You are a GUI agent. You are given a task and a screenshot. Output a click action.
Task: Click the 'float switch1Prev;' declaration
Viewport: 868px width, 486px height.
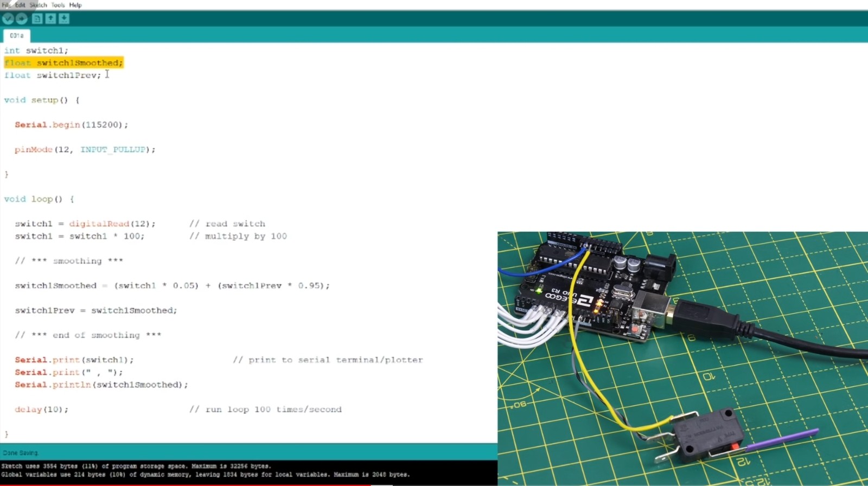pyautogui.click(x=53, y=75)
